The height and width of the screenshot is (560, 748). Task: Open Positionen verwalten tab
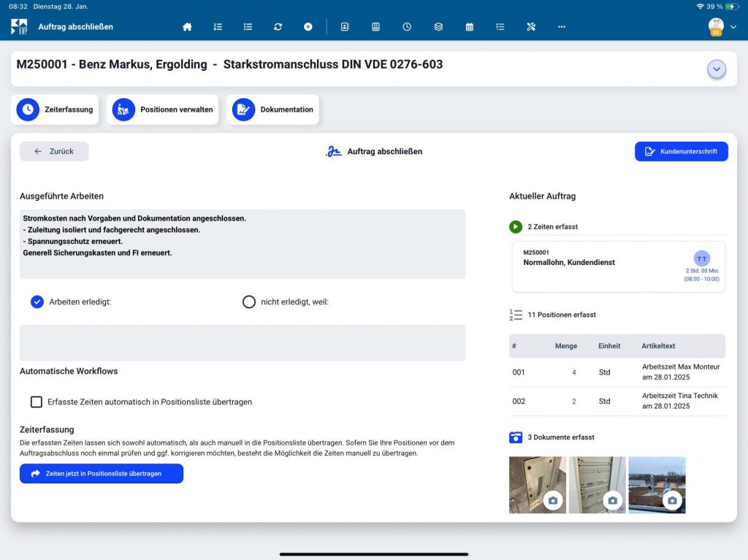[163, 110]
